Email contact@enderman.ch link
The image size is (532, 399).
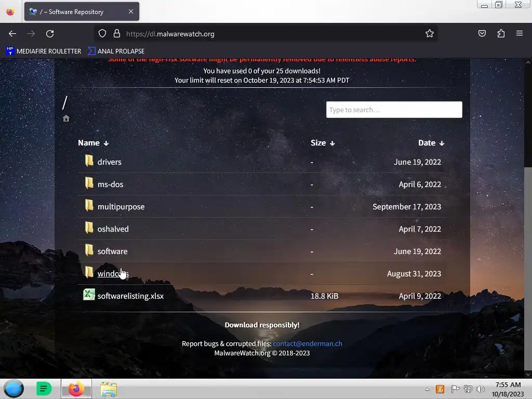click(x=308, y=344)
